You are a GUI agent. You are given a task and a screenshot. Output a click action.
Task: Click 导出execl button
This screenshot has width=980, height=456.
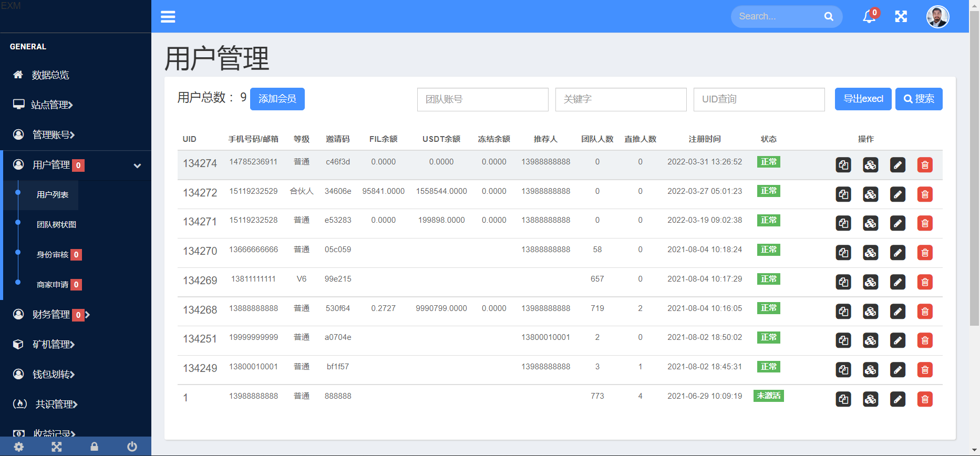point(863,99)
